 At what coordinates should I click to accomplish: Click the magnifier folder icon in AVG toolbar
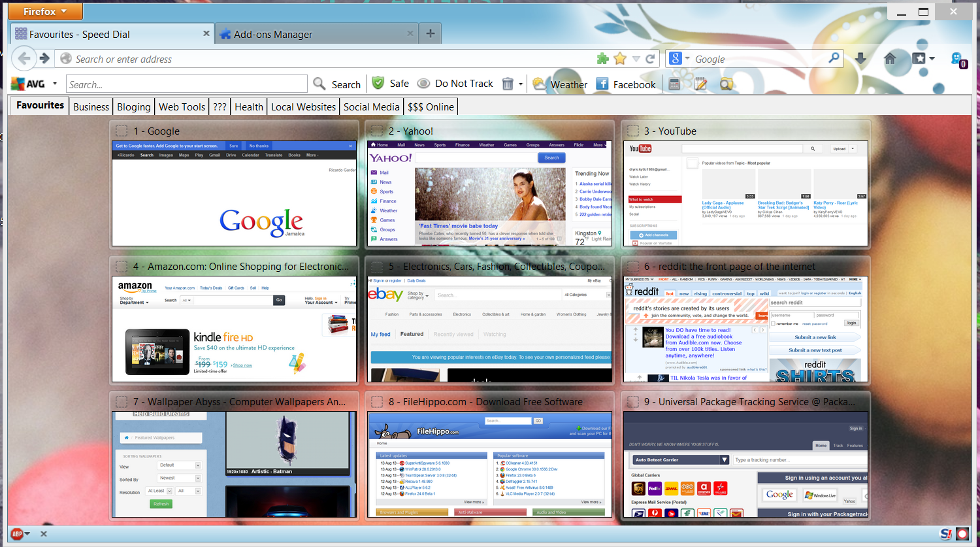[727, 84]
